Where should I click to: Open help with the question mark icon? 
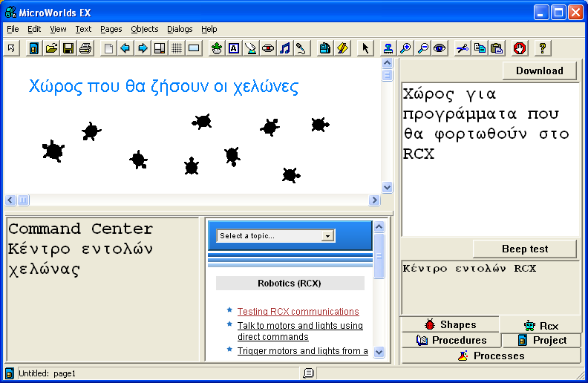pyautogui.click(x=542, y=48)
